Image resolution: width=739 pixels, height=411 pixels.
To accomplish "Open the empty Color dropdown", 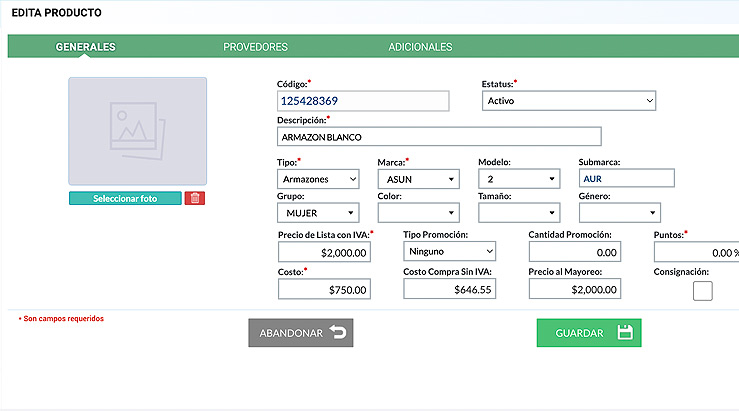I will pyautogui.click(x=419, y=213).
